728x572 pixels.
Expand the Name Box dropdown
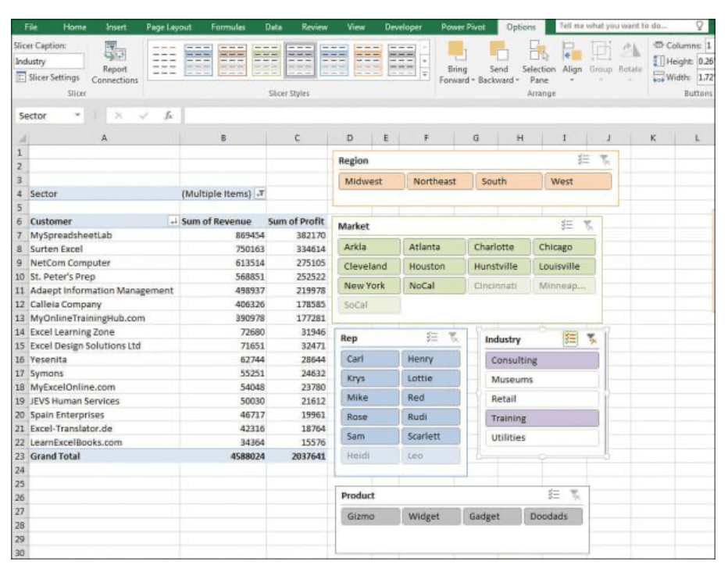tap(77, 115)
